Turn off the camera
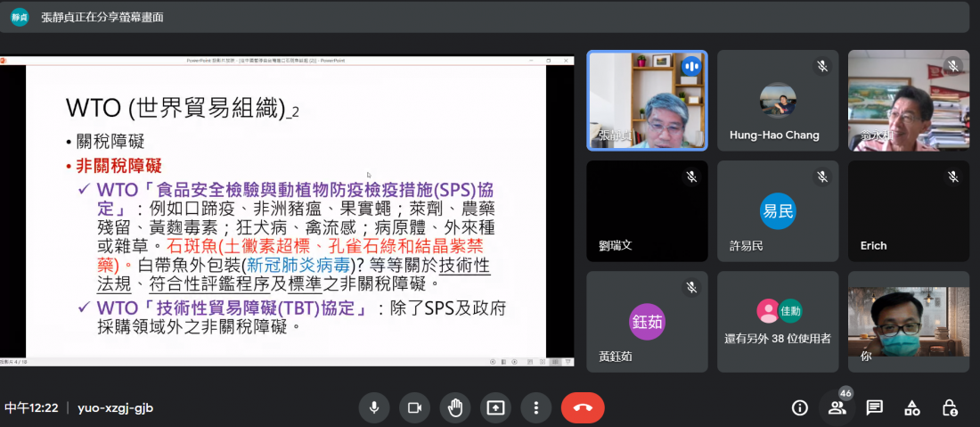This screenshot has width=980, height=427. pyautogui.click(x=413, y=407)
